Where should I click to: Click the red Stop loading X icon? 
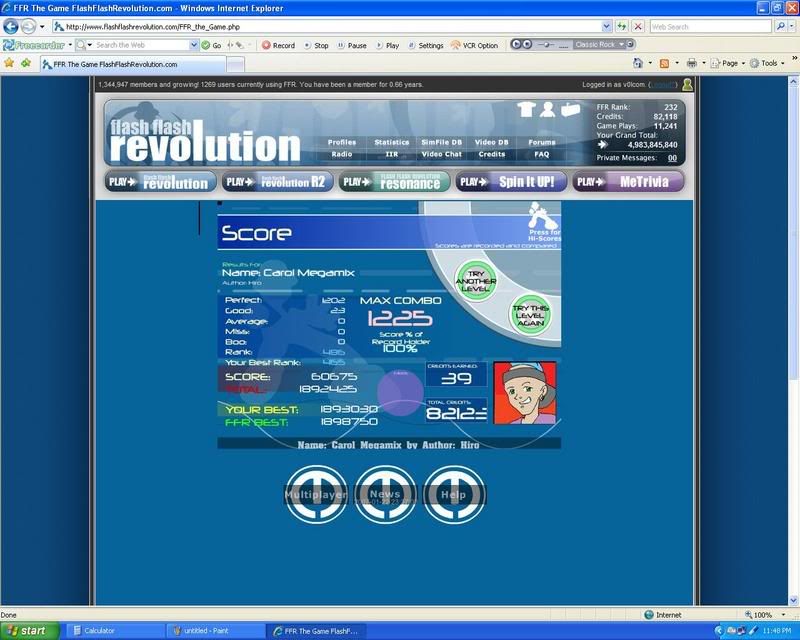click(638, 27)
